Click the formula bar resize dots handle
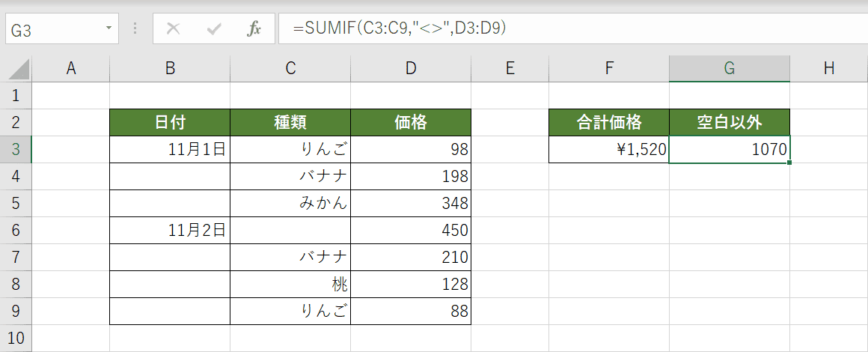Screen dimensions: 868x352 [x=135, y=29]
